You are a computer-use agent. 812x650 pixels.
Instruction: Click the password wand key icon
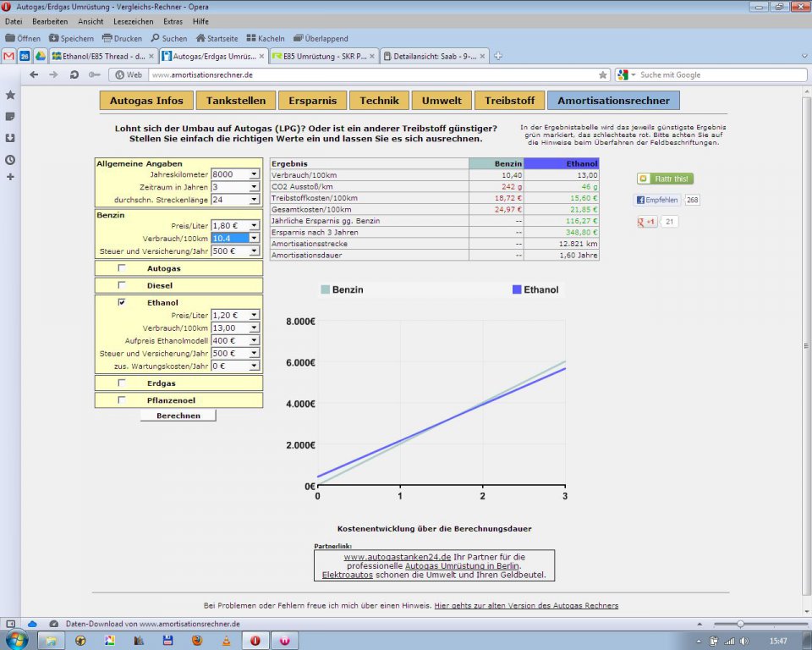(94, 74)
